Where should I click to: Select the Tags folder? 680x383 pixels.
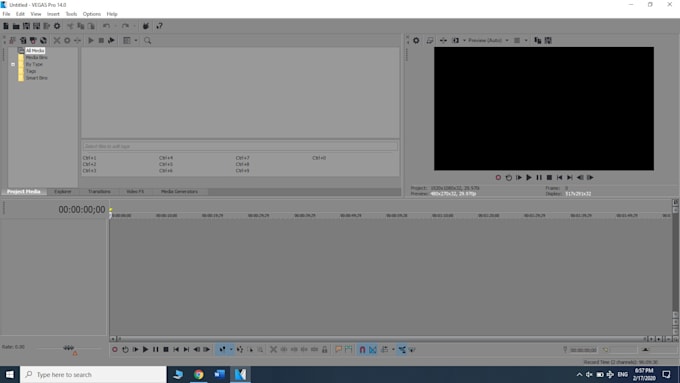[31, 71]
